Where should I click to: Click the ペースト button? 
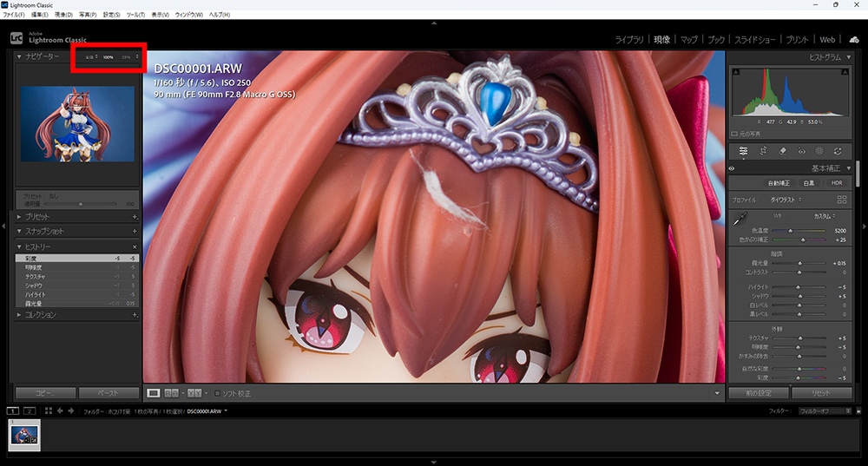[108, 393]
